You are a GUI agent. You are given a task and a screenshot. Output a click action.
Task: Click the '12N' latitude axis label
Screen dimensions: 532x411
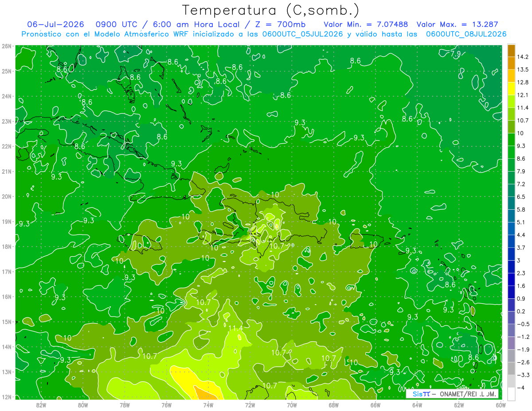7,397
